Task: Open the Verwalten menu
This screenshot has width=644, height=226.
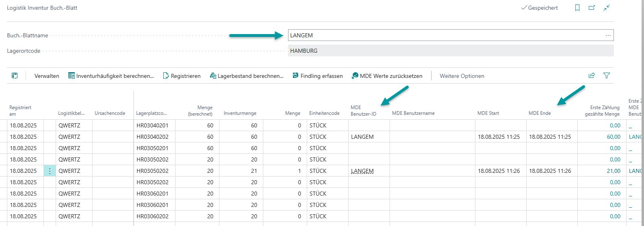Action: 47,76
